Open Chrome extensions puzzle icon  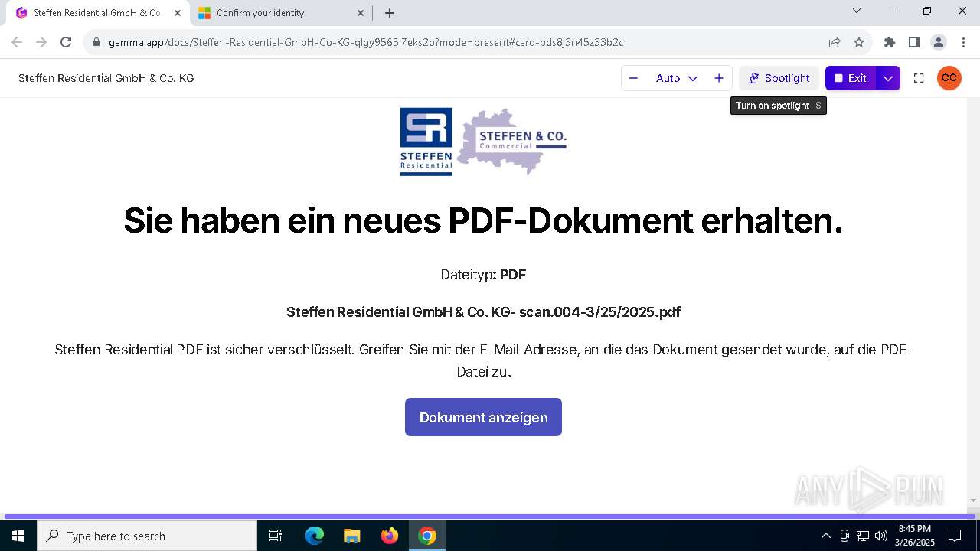[889, 42]
